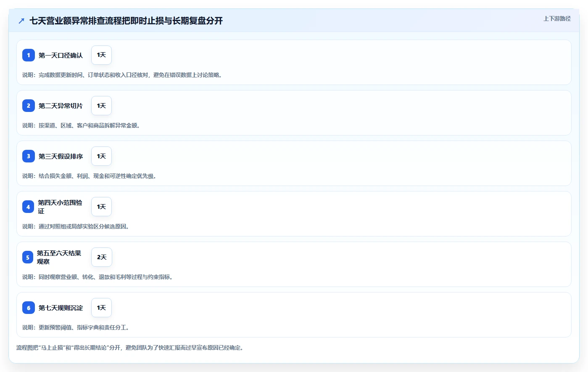Select step number 4 badge
The height and width of the screenshot is (372, 588).
[x=28, y=207]
